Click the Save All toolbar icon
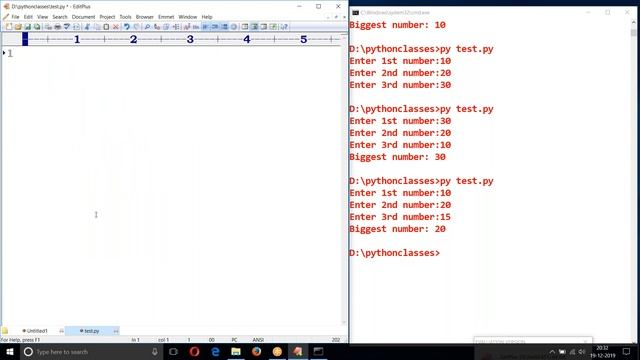 (37, 27)
